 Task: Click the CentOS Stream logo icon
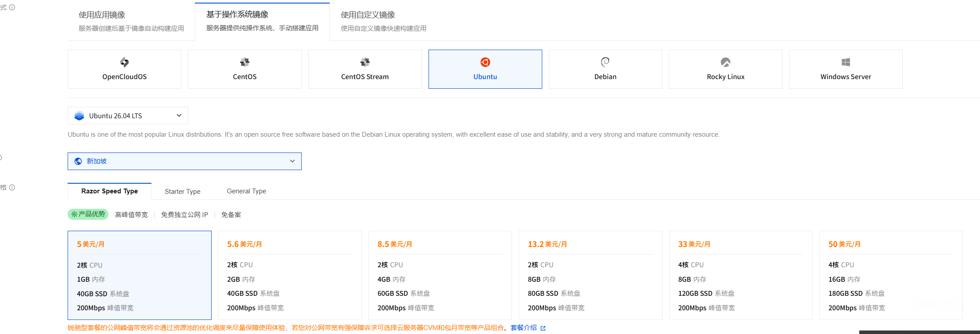(x=365, y=62)
